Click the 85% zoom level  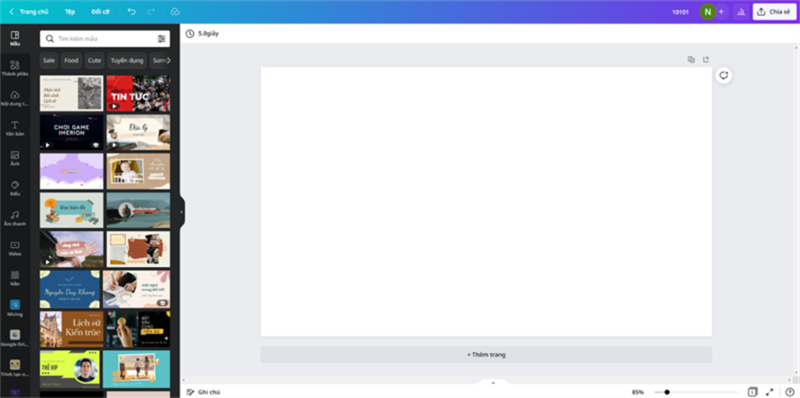point(638,392)
